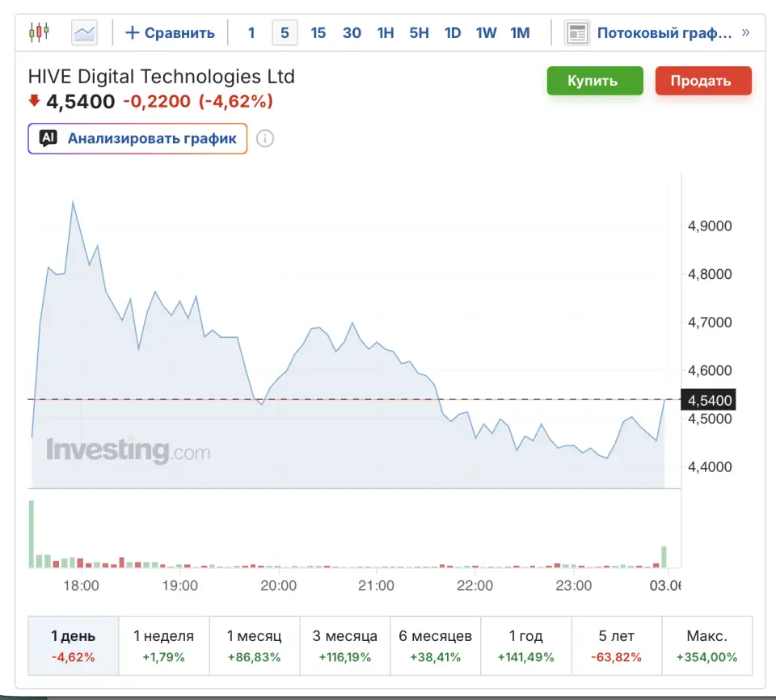Select the area chart type icon
The width and height of the screenshot is (776, 700).
[x=84, y=33]
